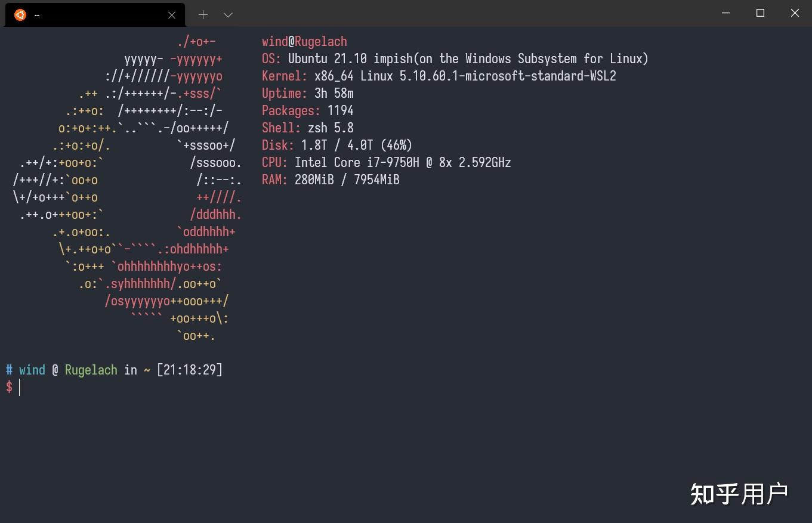Image resolution: width=812 pixels, height=523 pixels.
Task: Close the "~" terminal tab
Action: [x=172, y=15]
